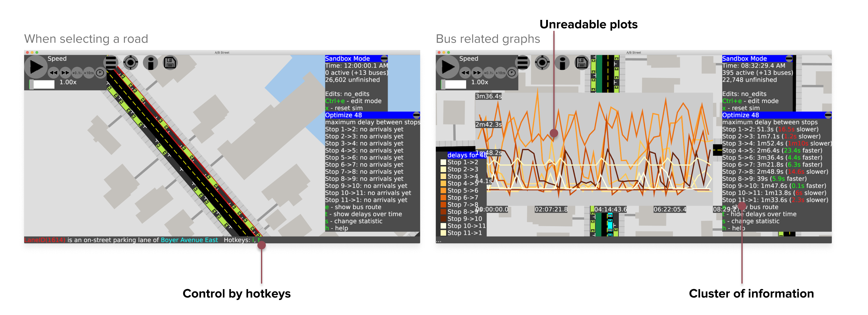The width and height of the screenshot is (868, 315).
Task: Click the Stop 1->2 legend color swatch
Action: tap(443, 162)
